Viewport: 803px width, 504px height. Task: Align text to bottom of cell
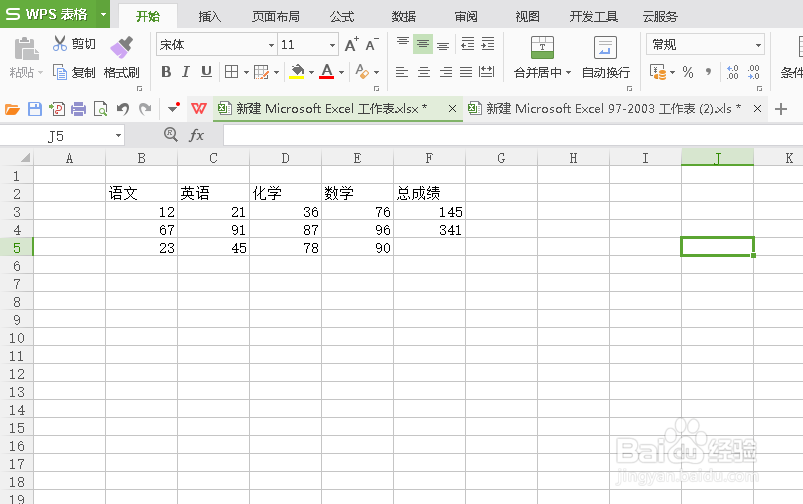tap(443, 45)
